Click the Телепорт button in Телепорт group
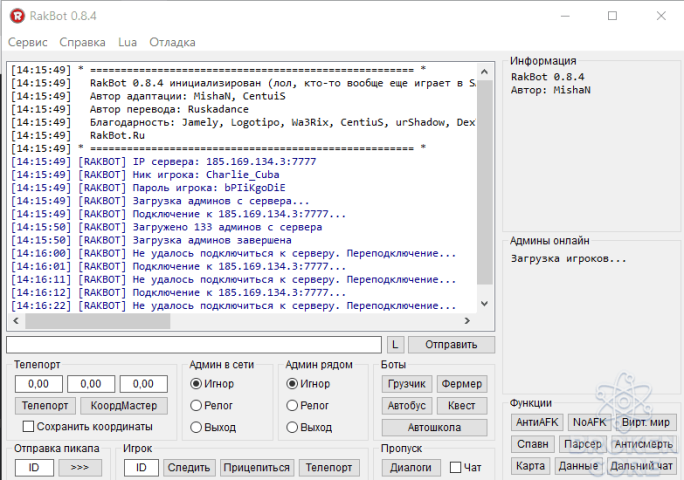The width and height of the screenshot is (684, 480). point(45,406)
